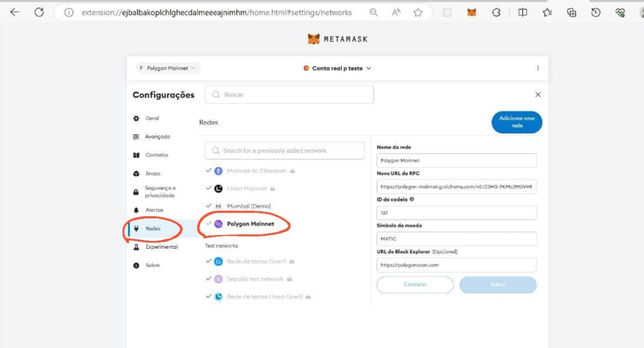Viewport: 644px width, 348px height.
Task: Click the URL do Block Explorer input field
Action: (x=457, y=265)
